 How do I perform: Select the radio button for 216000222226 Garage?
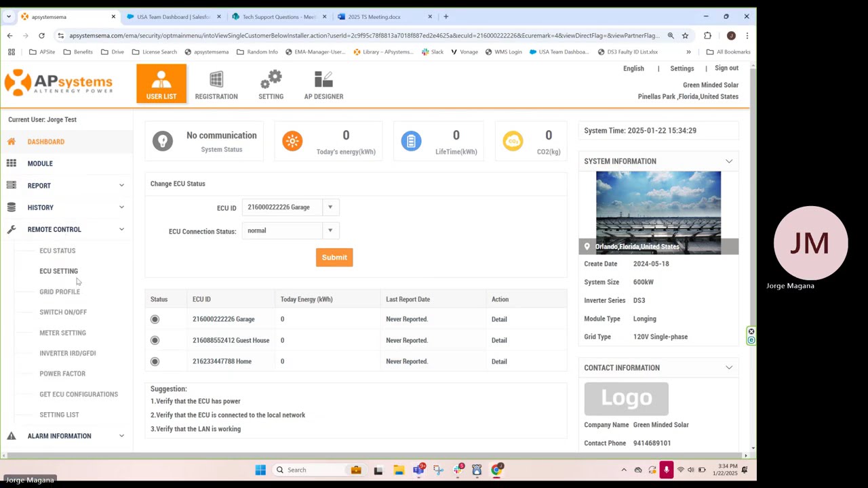pyautogui.click(x=155, y=319)
